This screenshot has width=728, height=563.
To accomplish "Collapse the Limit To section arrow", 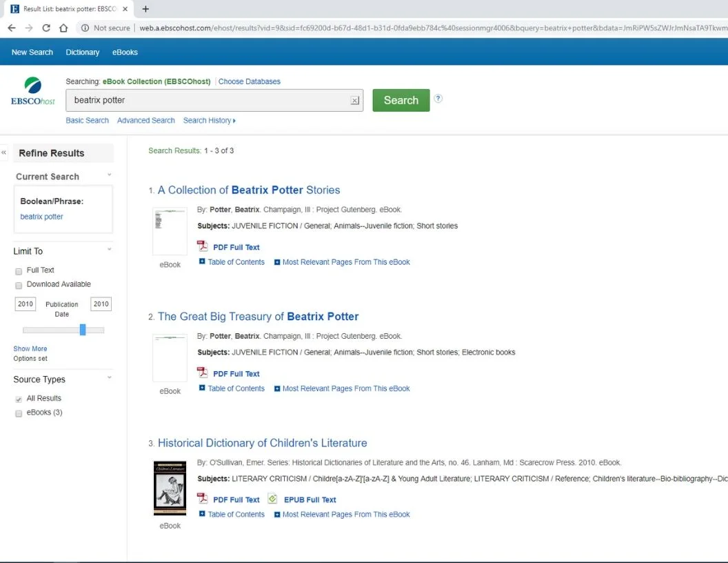I will click(110, 250).
